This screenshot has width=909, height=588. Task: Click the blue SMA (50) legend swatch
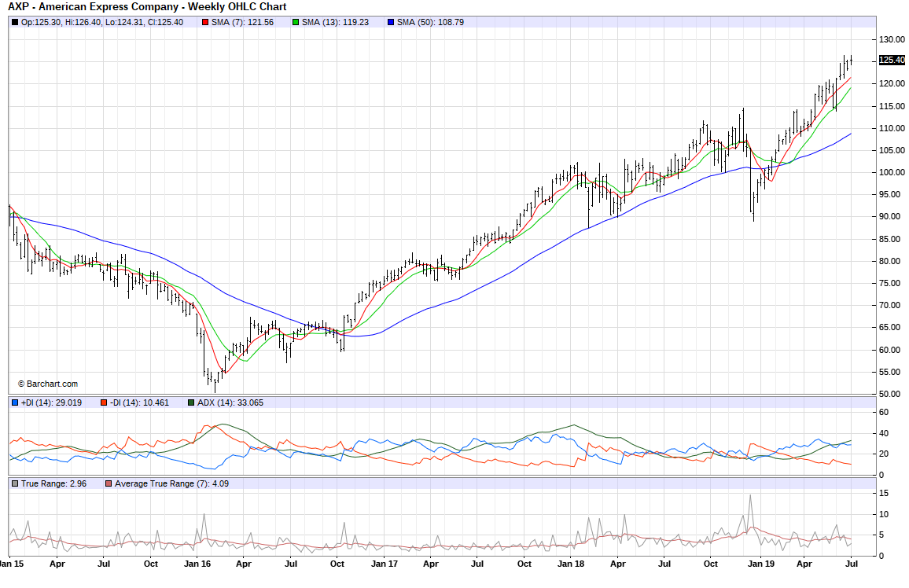(391, 22)
